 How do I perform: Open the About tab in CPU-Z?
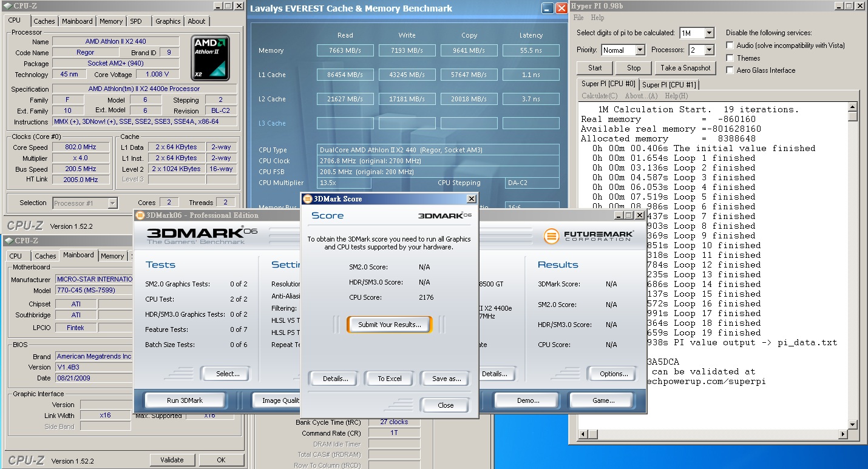[x=197, y=21]
